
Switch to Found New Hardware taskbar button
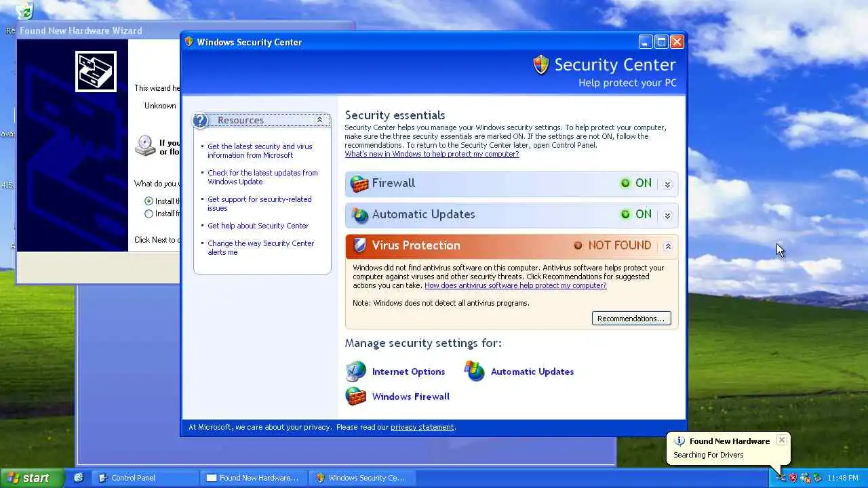(x=254, y=478)
